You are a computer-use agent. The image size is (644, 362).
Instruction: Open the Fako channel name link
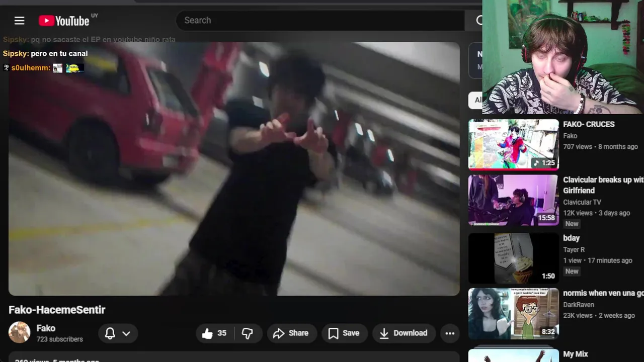pyautogui.click(x=46, y=328)
